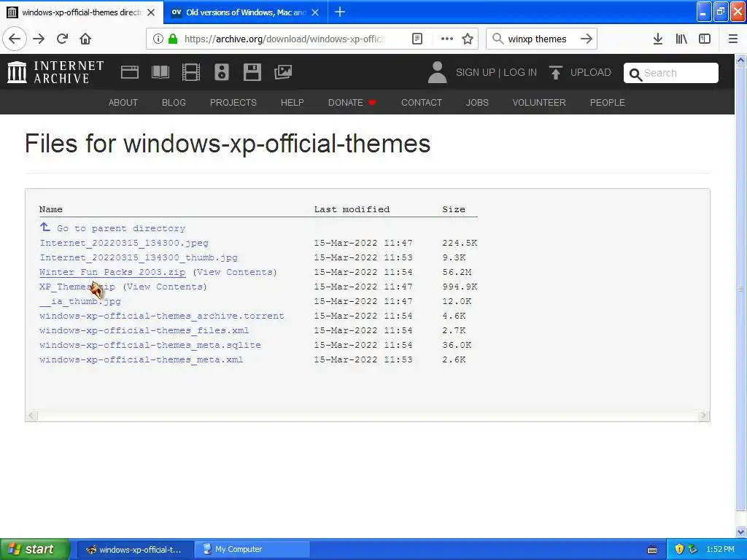
Task: Open Internet_20220315_134300_thumb.jpg
Action: [x=139, y=257]
